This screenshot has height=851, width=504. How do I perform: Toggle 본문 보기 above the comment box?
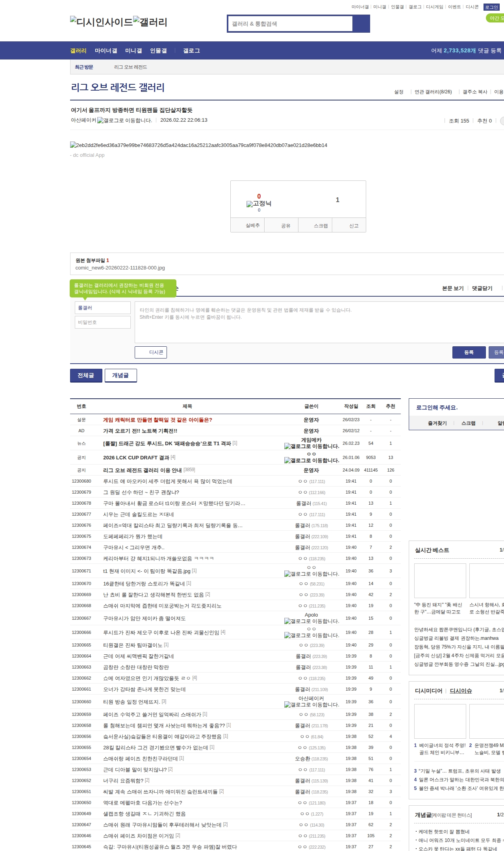tap(453, 288)
